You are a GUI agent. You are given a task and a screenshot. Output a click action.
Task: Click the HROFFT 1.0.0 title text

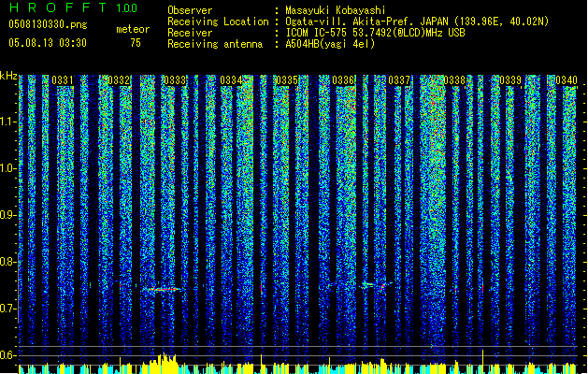point(73,7)
